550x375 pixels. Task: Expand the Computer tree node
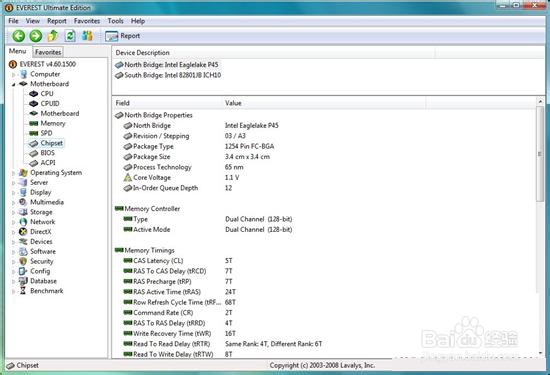13,74
